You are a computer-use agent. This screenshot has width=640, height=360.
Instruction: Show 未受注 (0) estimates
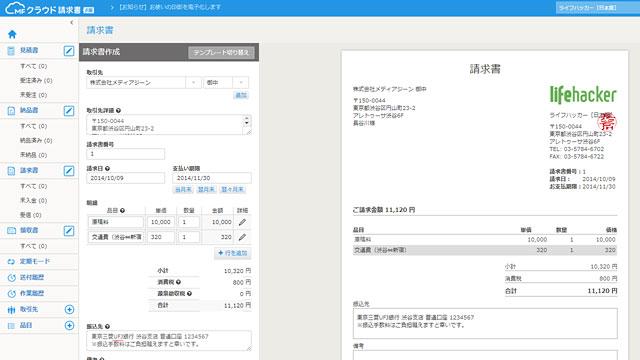coord(33,95)
